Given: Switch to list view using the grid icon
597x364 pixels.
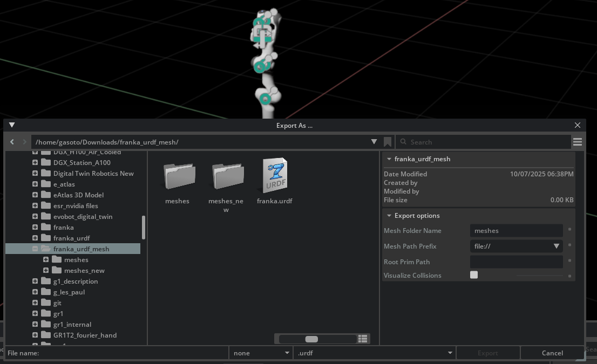Looking at the screenshot, I should 363,339.
